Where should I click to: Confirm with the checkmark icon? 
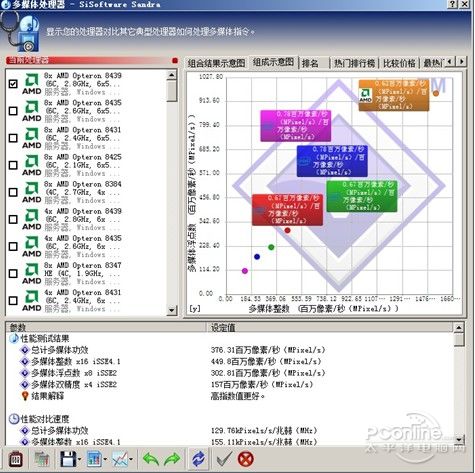point(224,459)
